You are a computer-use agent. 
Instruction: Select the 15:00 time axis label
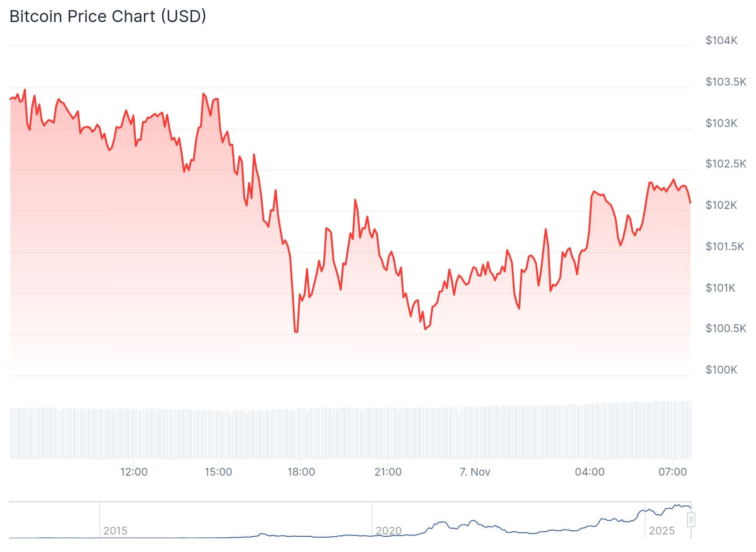(x=218, y=472)
